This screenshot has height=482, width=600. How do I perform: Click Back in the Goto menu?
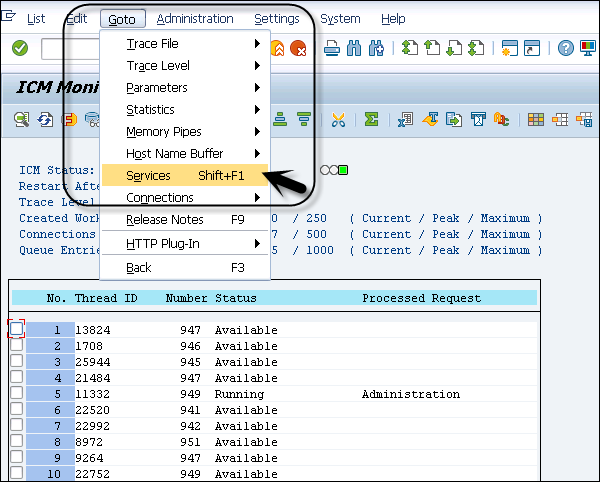pos(140,268)
